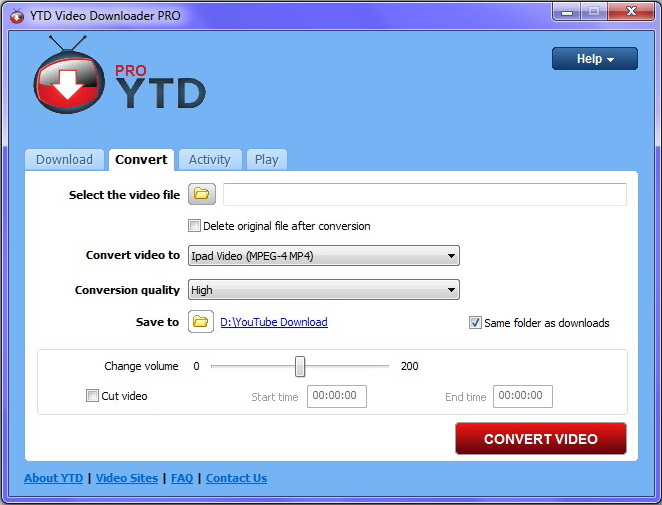Open the Help dropdown menu
The image size is (662, 505).
[595, 59]
